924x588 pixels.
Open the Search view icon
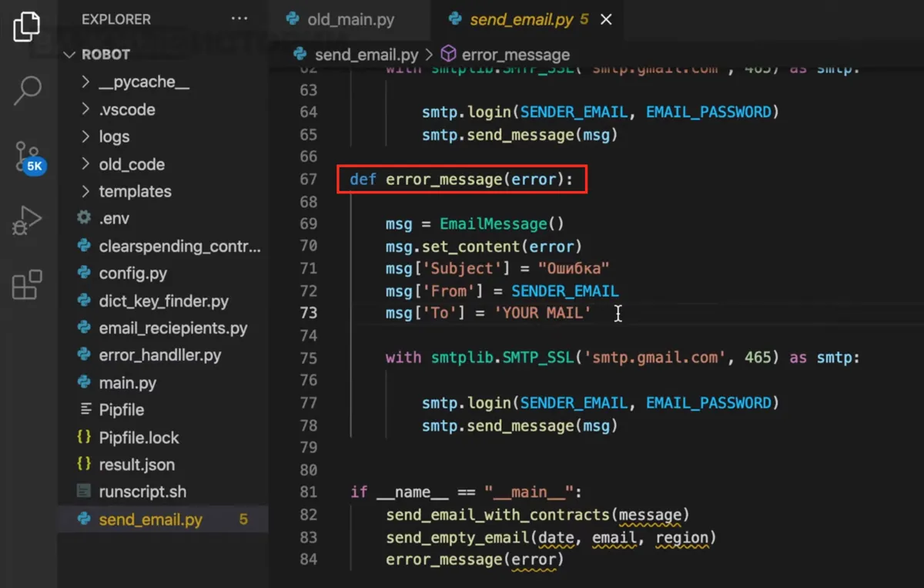pos(27,90)
